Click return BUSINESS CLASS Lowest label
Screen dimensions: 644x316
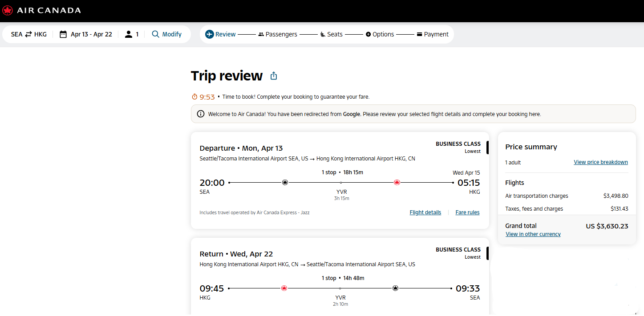click(458, 253)
